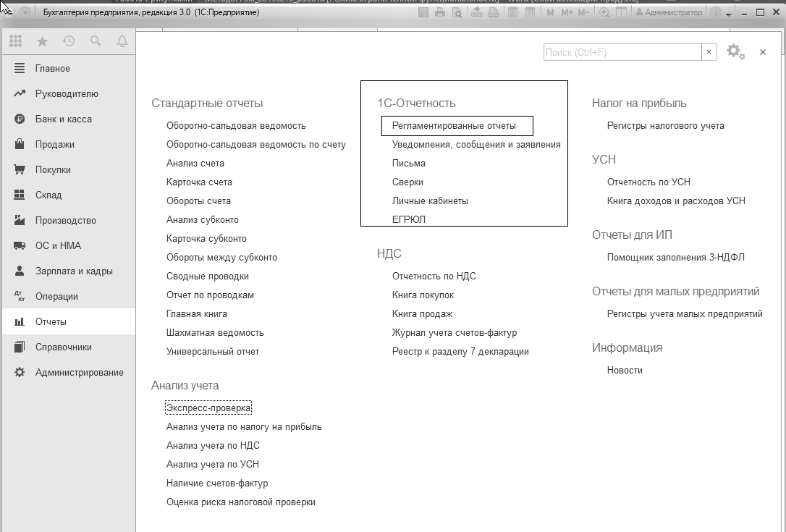The width and height of the screenshot is (786, 532).
Task: Open the info icon in title bar
Action: [716, 12]
